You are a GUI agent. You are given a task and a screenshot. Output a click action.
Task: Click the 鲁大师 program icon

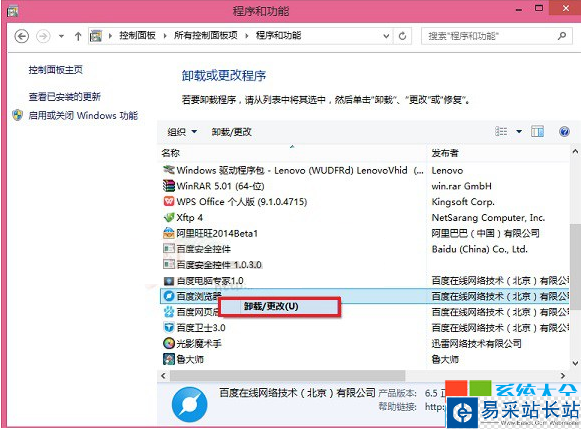[x=169, y=359]
